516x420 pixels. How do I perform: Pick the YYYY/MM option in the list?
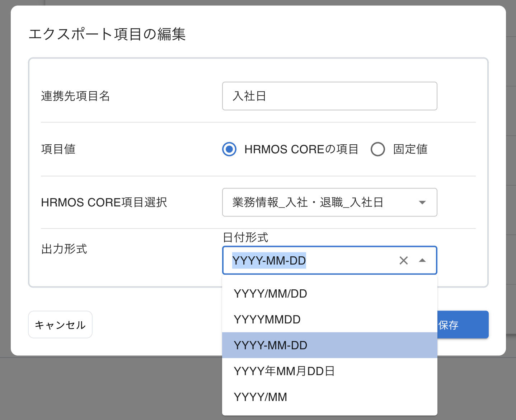(261, 397)
